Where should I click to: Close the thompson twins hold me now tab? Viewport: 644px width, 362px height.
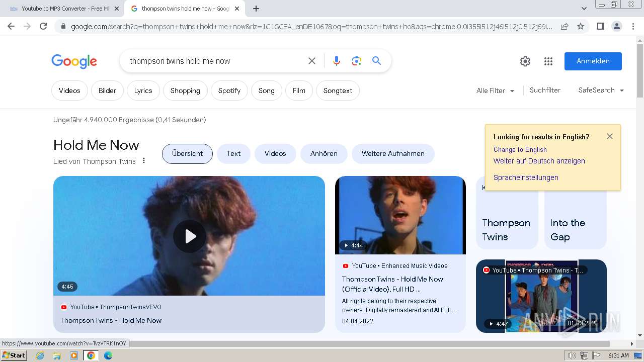(x=237, y=9)
